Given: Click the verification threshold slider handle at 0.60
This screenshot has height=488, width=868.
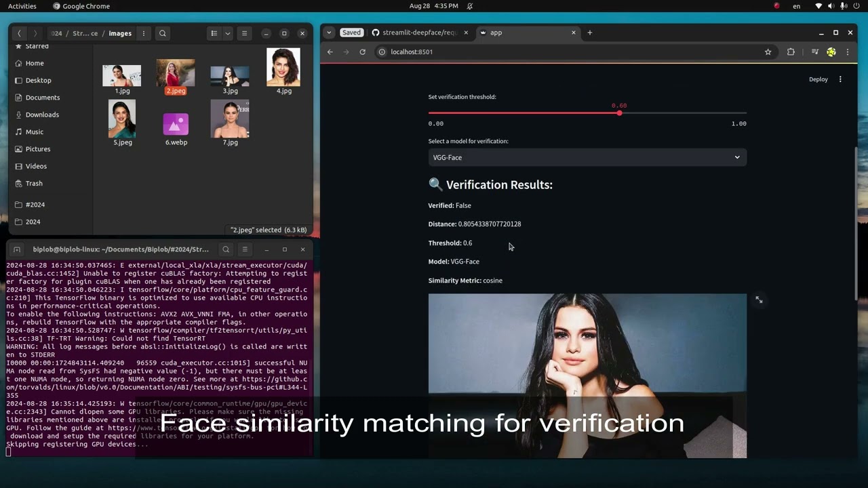Looking at the screenshot, I should coord(619,113).
